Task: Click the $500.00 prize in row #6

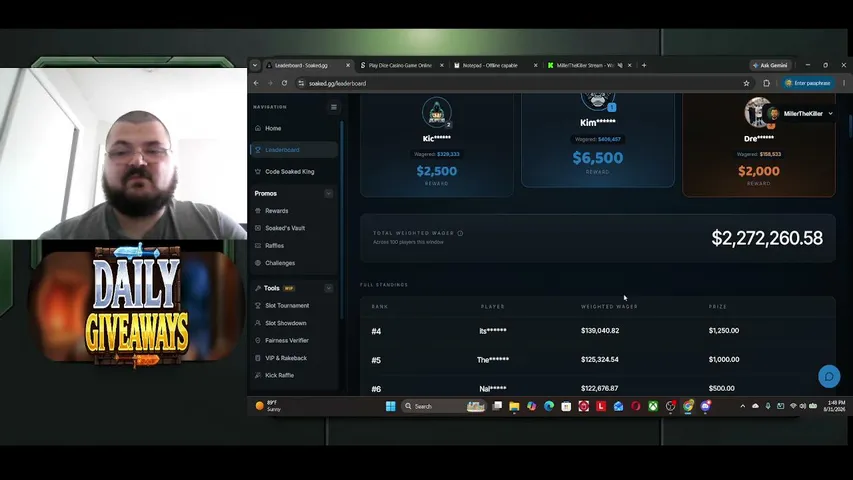Action: [721, 389]
